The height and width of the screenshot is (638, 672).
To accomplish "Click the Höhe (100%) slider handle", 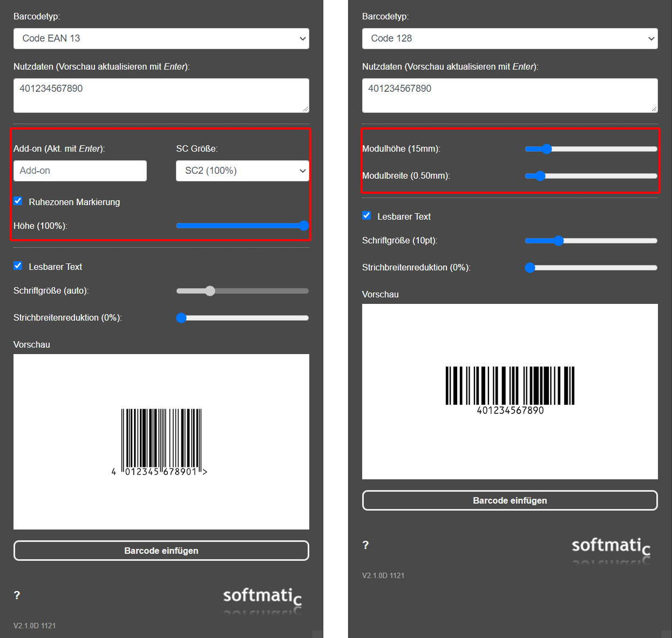I will (304, 226).
